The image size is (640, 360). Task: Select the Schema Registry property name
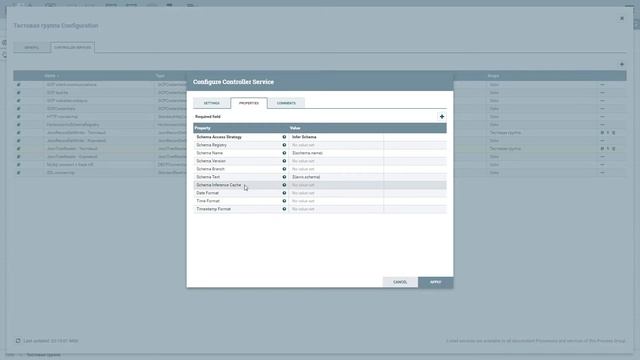pyautogui.click(x=211, y=145)
